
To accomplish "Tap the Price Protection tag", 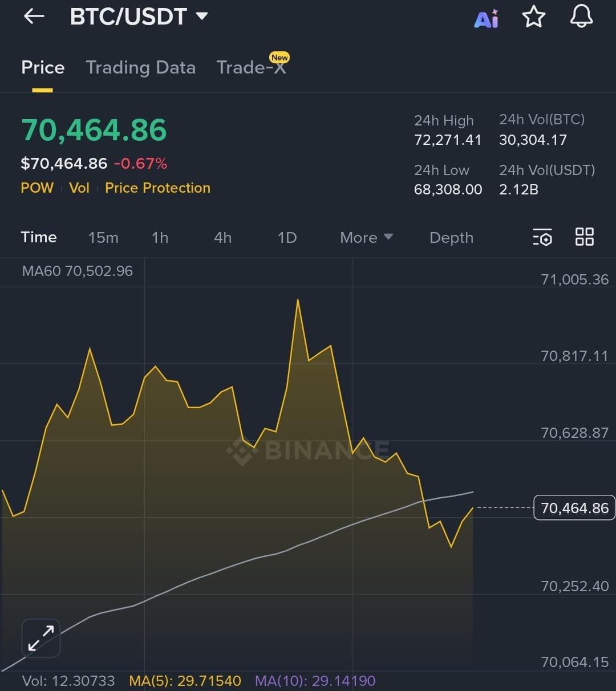I will tap(157, 188).
